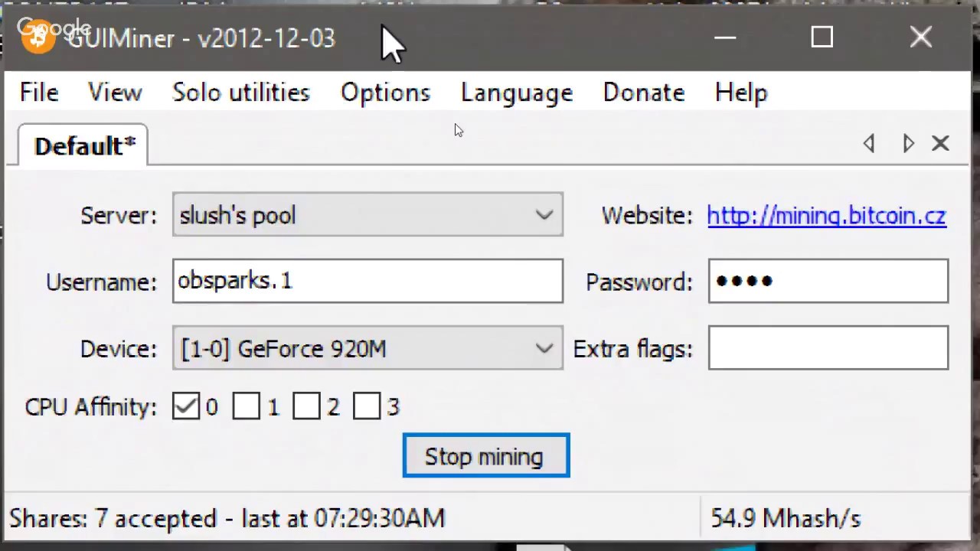
Task: Open the mining.bitcoin.cz website link
Action: (826, 216)
